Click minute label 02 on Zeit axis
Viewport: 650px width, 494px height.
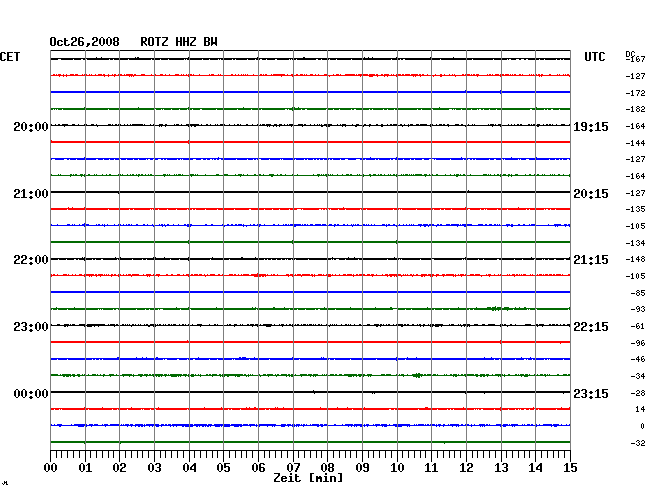click(119, 468)
